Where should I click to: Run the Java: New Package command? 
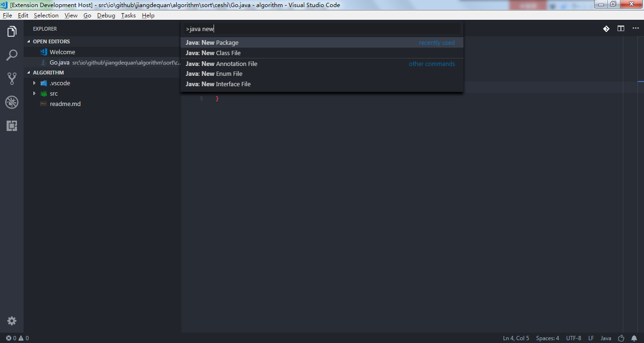322,42
